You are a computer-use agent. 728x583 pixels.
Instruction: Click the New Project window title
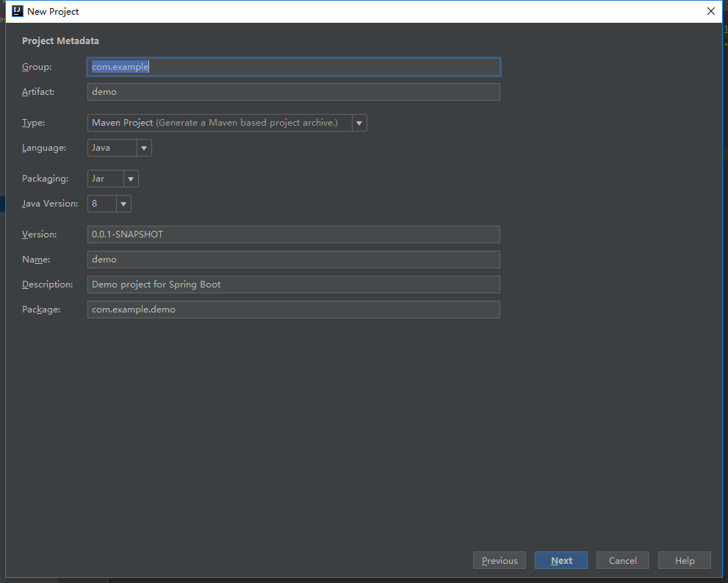coord(53,12)
